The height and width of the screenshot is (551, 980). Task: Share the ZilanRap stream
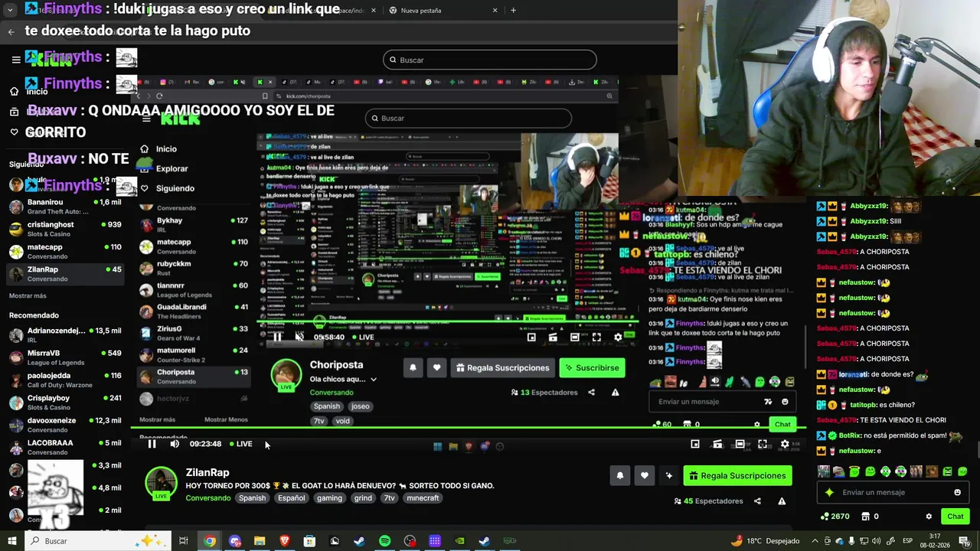(x=757, y=501)
